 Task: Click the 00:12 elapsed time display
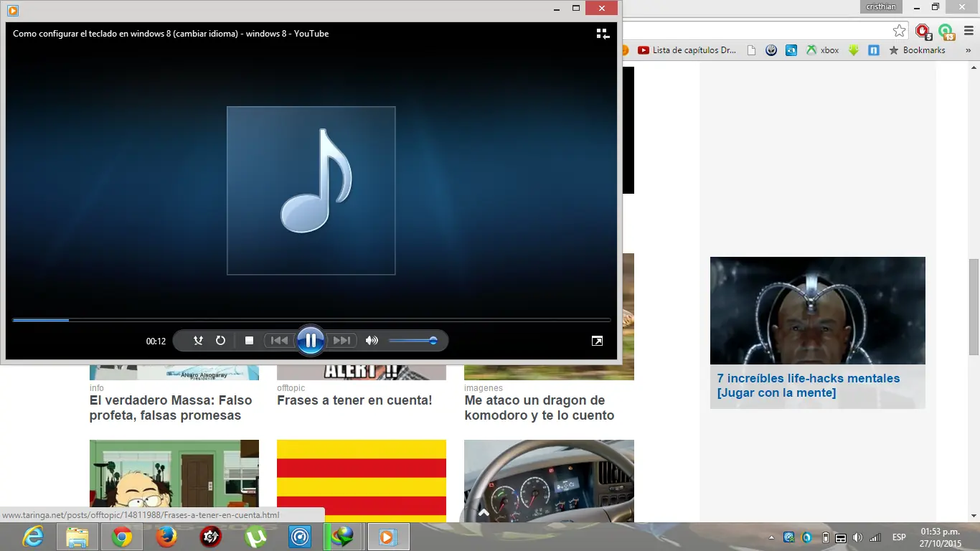pyautogui.click(x=156, y=342)
